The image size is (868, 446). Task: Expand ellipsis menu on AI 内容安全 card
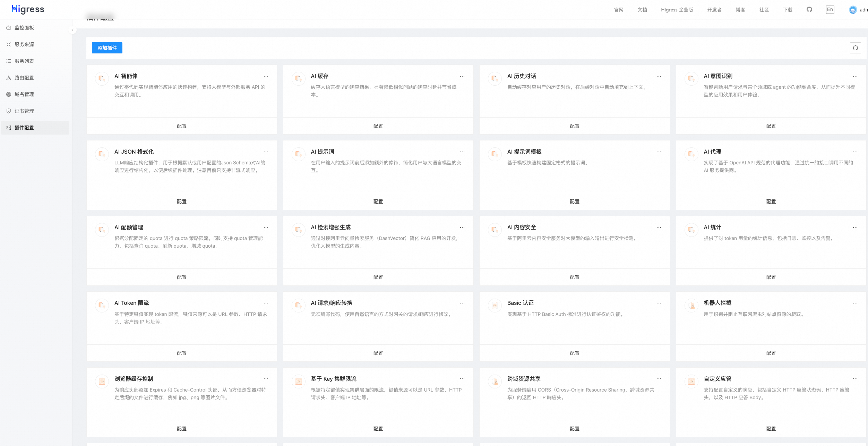[659, 228]
